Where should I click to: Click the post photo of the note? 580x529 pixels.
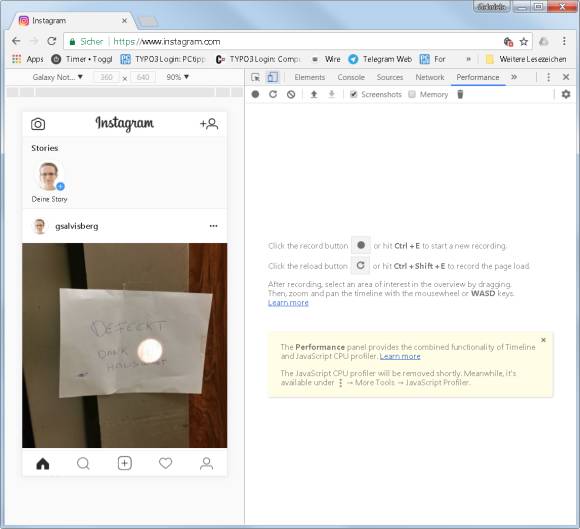pyautogui.click(x=125, y=345)
